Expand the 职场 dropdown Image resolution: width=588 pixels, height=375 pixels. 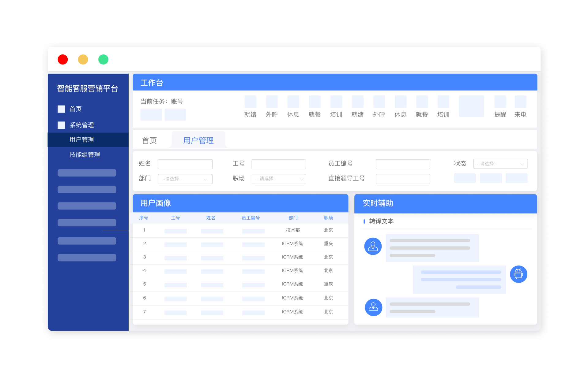click(x=279, y=179)
